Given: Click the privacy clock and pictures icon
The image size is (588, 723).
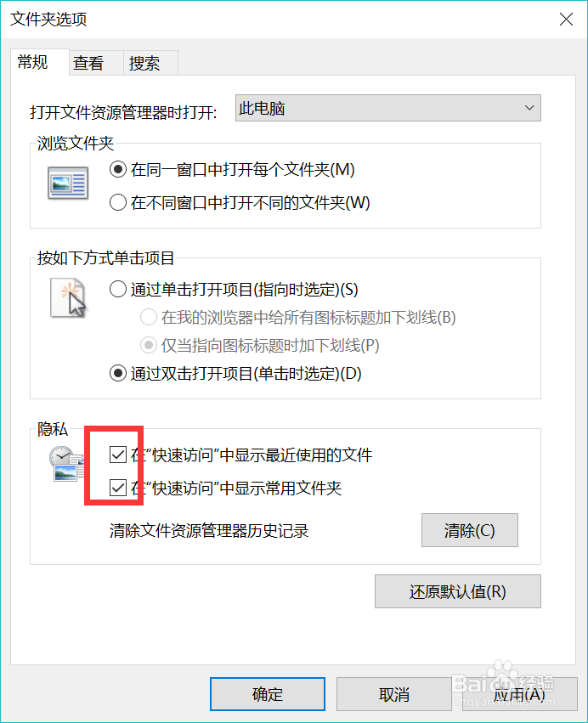Looking at the screenshot, I should pyautogui.click(x=67, y=463).
